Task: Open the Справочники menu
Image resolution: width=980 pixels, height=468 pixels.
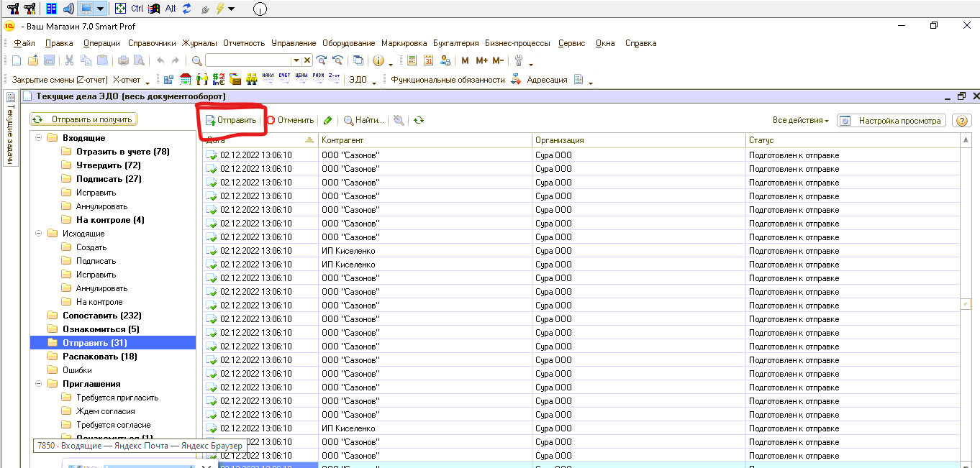Action: point(151,43)
